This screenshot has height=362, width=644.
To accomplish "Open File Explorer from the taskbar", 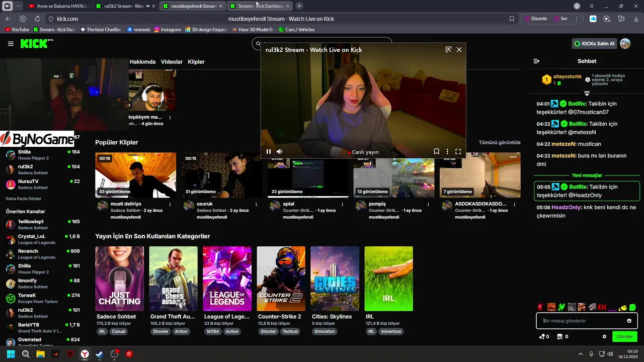I will coord(40,354).
